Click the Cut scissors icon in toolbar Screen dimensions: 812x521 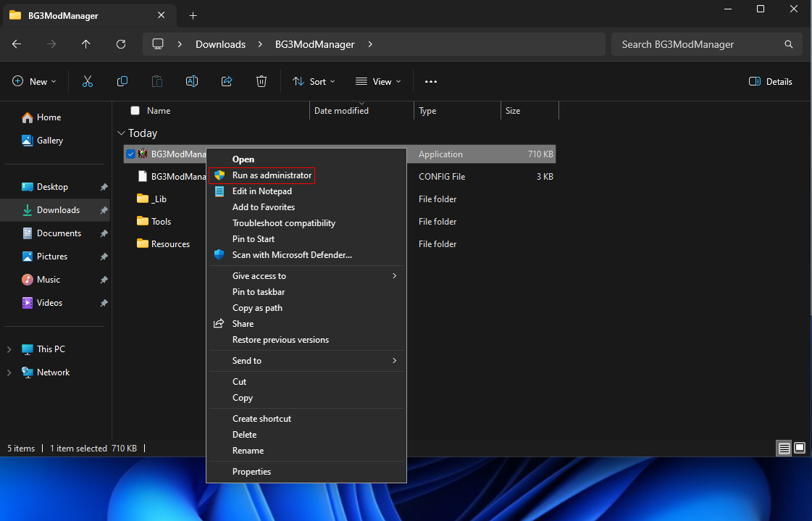coord(88,81)
